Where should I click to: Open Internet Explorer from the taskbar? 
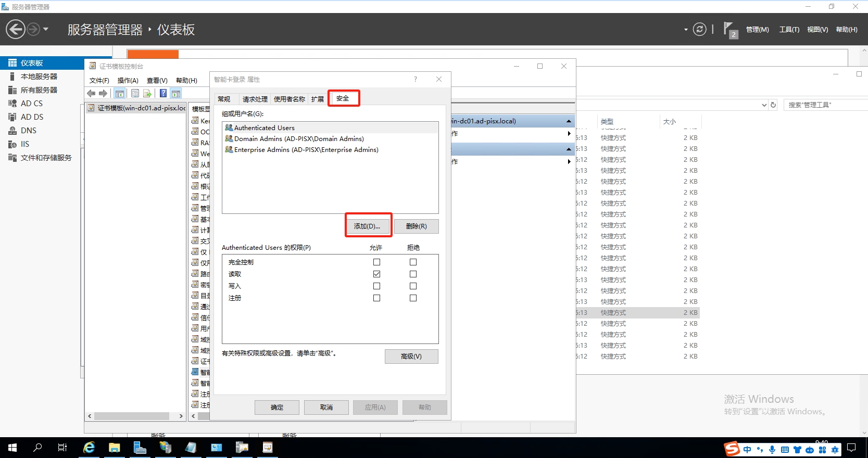pyautogui.click(x=89, y=448)
